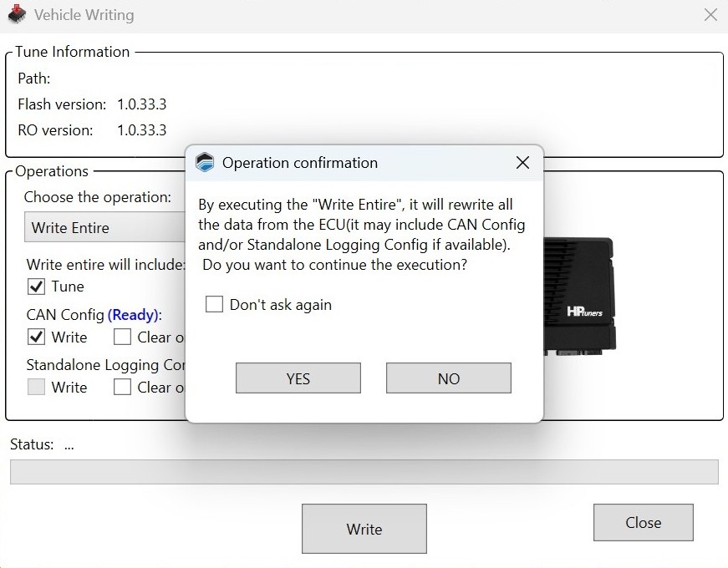
Task: Check the CAN Config Clear checkbox
Action: click(123, 337)
